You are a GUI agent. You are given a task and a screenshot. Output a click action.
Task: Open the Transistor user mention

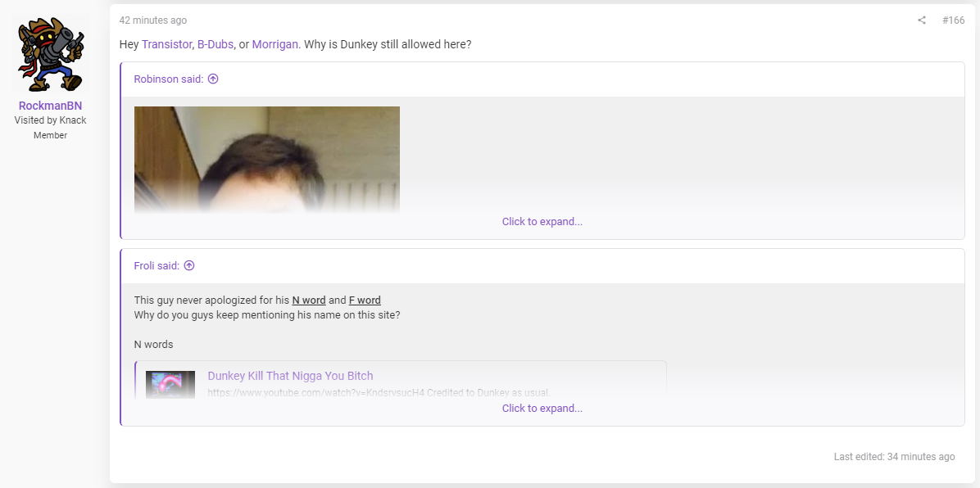point(167,45)
